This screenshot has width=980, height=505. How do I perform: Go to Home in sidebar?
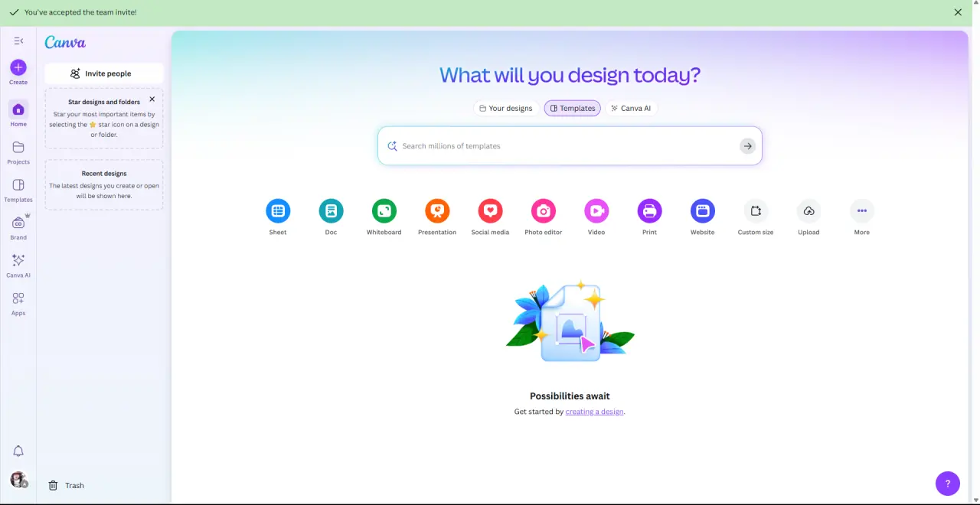18,113
